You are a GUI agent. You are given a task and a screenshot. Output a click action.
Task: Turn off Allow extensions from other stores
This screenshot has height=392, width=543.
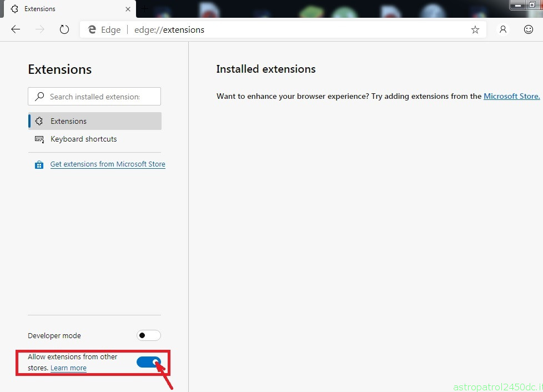pyautogui.click(x=149, y=362)
